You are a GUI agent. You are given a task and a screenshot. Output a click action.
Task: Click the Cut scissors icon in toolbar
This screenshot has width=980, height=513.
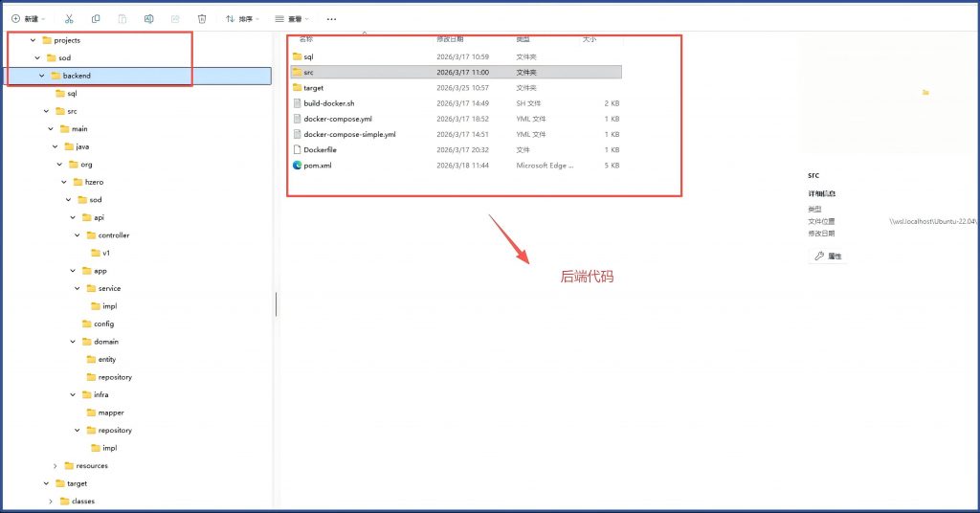pos(69,18)
